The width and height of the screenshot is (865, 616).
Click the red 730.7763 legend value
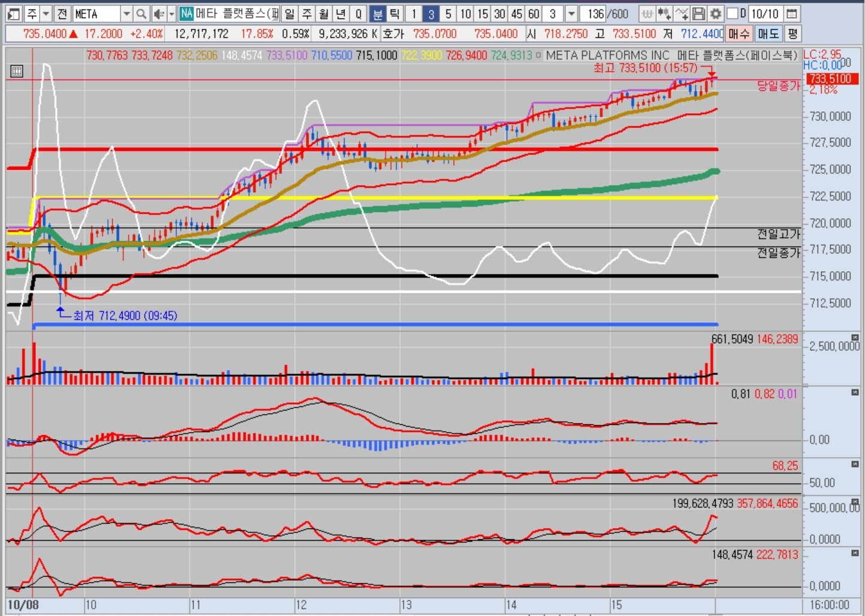coord(107,55)
